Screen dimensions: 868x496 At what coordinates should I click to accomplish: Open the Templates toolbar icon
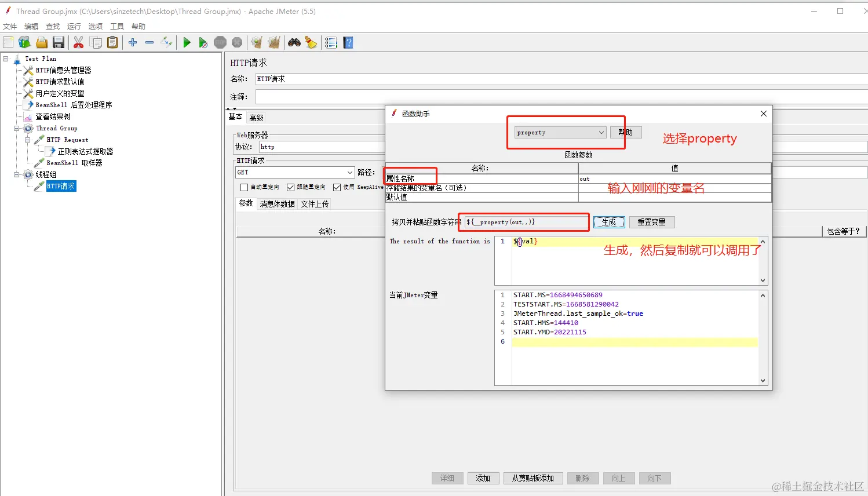(x=24, y=42)
